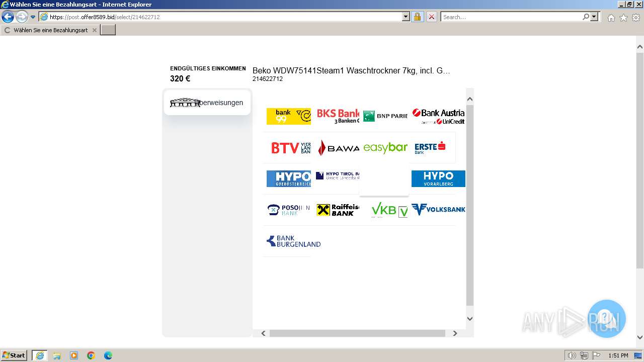Click the browser Back button
This screenshot has width=644, height=362.
coord(8,17)
